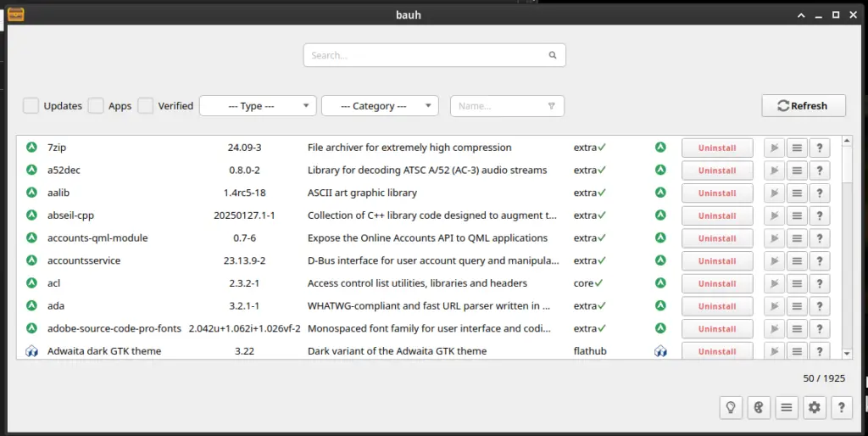Uninstall the abseil-cpp package

717,215
